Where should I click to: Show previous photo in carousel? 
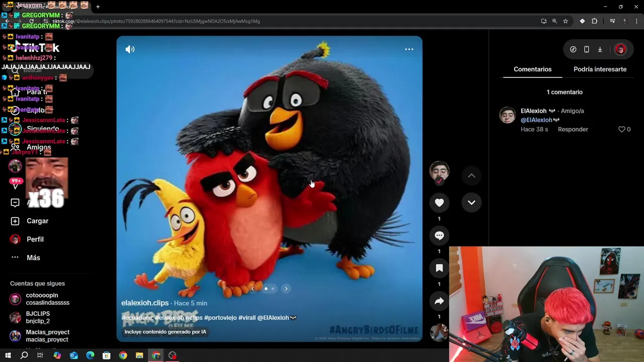click(x=253, y=289)
